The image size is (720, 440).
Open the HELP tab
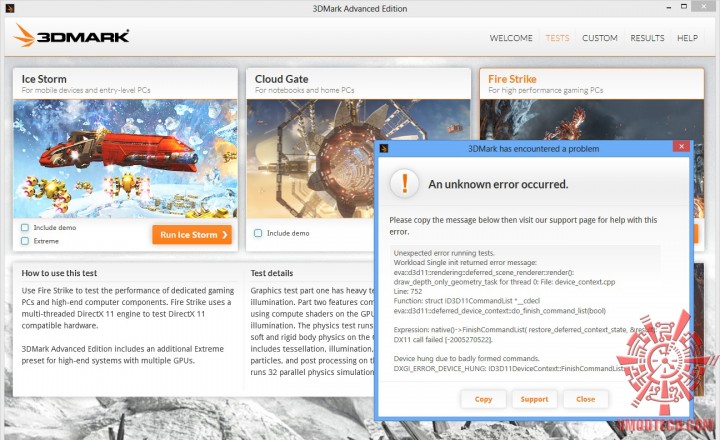687,38
